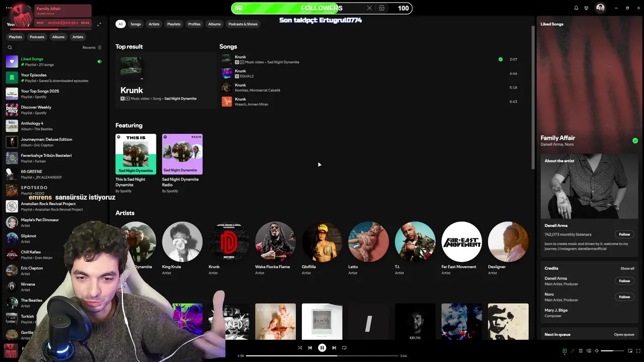Toggle liked checkmark for Family Affair
Viewport: 644px width, 362px height.
(x=635, y=141)
